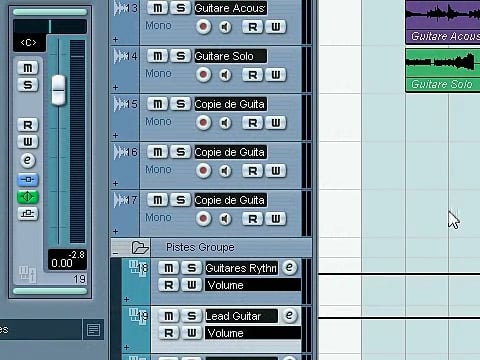The image size is (480, 360).
Task: Expand more automation on Lead Guitar track
Action: (126, 347)
